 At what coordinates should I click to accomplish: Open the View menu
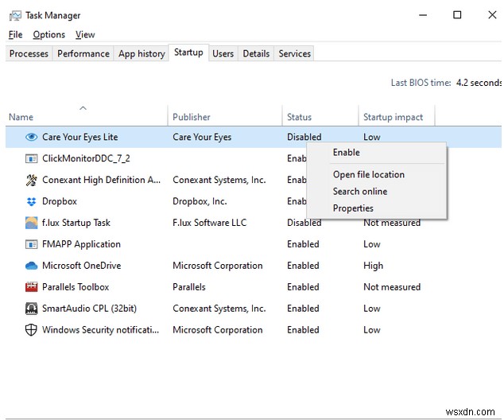coord(85,34)
